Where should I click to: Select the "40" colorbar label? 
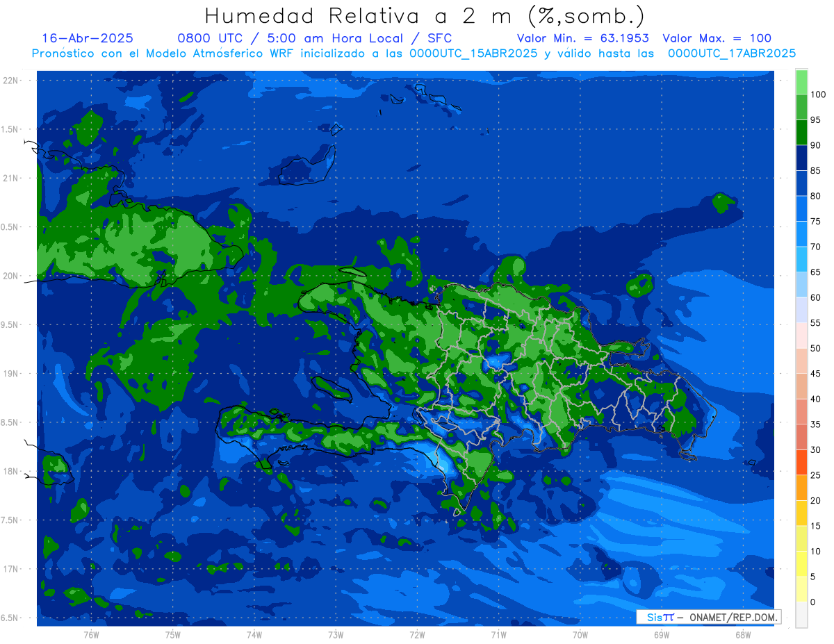point(815,399)
